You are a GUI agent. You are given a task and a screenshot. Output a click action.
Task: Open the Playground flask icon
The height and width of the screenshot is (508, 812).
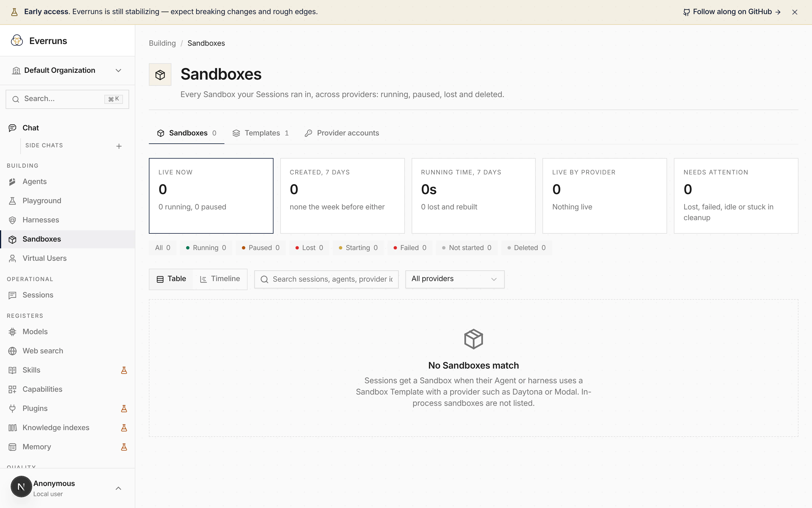(x=12, y=201)
